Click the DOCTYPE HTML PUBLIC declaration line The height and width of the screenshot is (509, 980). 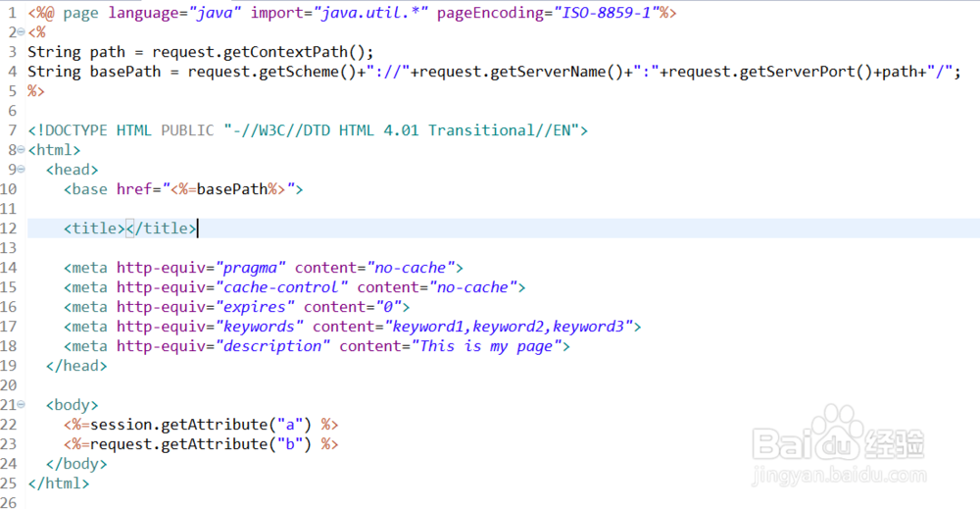[x=308, y=130]
